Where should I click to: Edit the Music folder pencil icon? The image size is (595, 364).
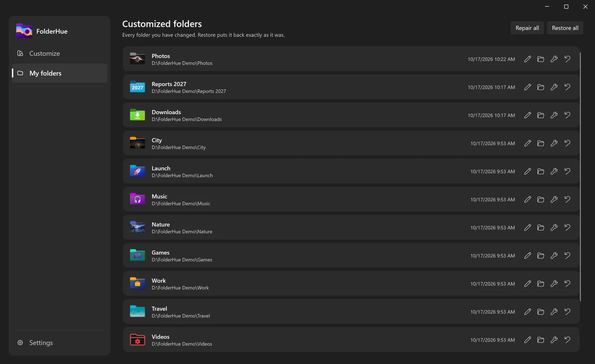coord(527,200)
